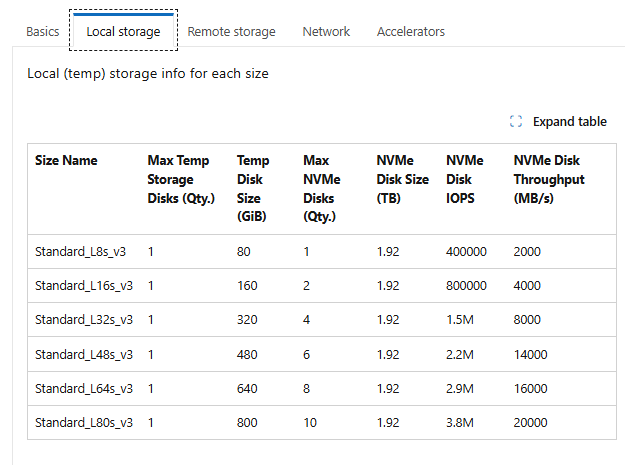
Task: Open the Accelerators tab
Action: (x=411, y=31)
